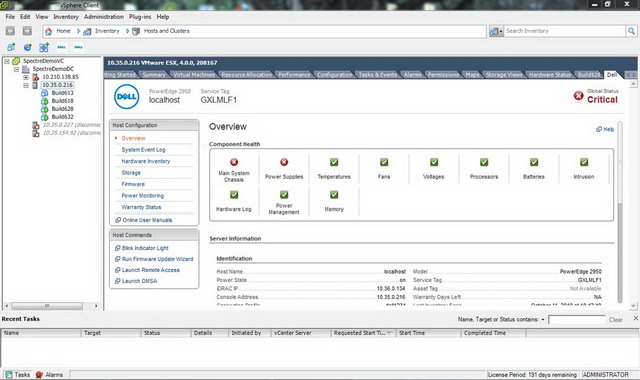
Task: Switch to the Summary tab
Action: tap(154, 75)
